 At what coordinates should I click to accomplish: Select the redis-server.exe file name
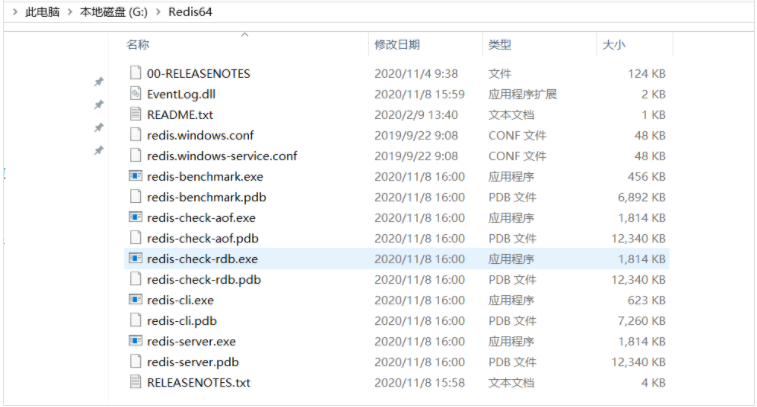click(191, 341)
